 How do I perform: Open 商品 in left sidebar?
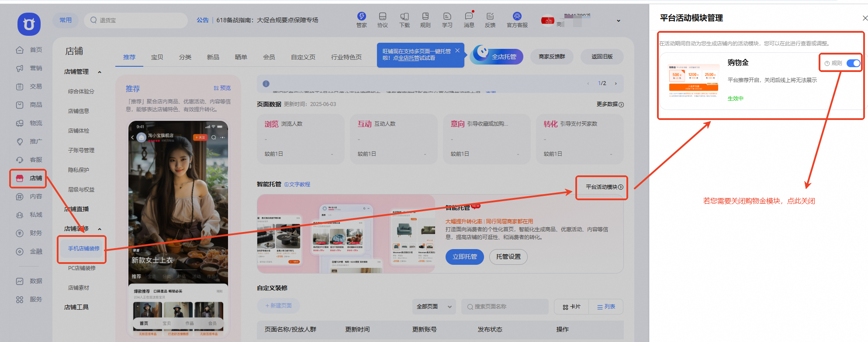(29, 105)
